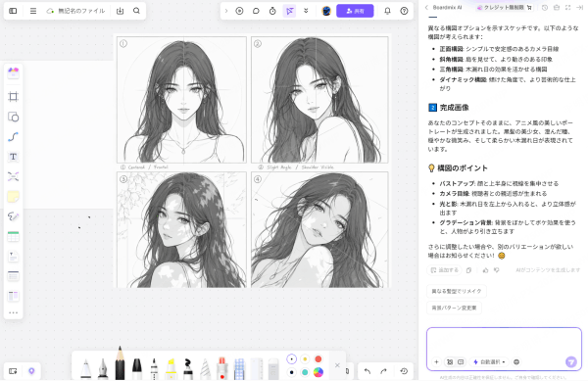This screenshot has width=588, height=381.
Task: Choose the red laser pointer pen
Action: [222, 368]
